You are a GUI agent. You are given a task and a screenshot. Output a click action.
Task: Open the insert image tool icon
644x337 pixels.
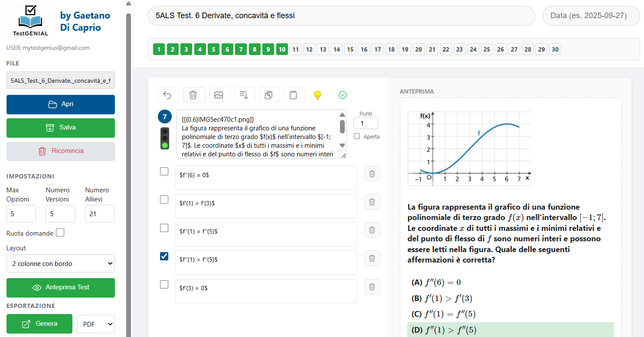220,94
